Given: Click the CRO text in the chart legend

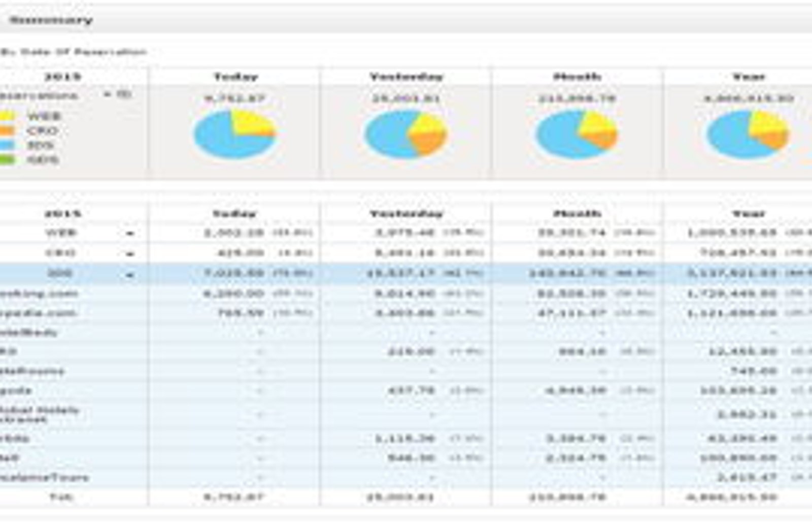Looking at the screenshot, I should (x=43, y=131).
